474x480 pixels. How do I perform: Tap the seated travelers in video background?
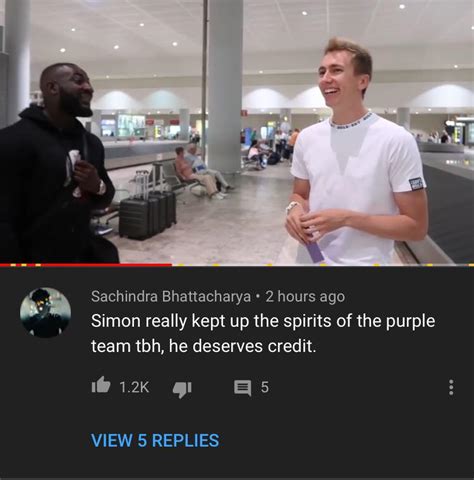[200, 172]
